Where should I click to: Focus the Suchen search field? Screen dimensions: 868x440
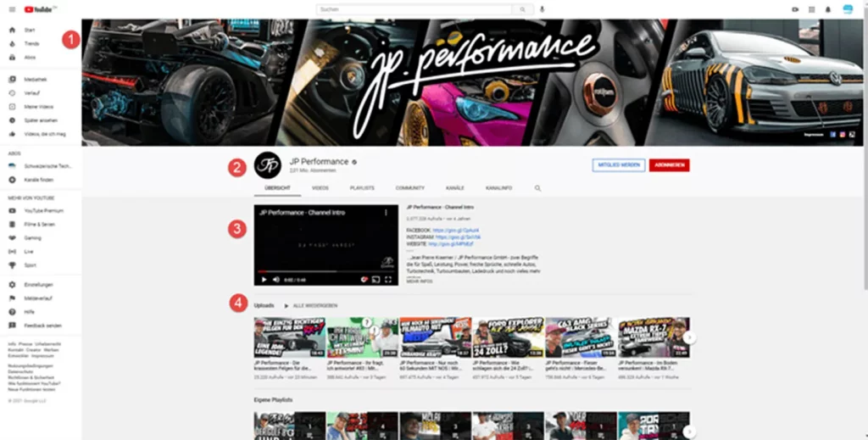[x=414, y=9]
